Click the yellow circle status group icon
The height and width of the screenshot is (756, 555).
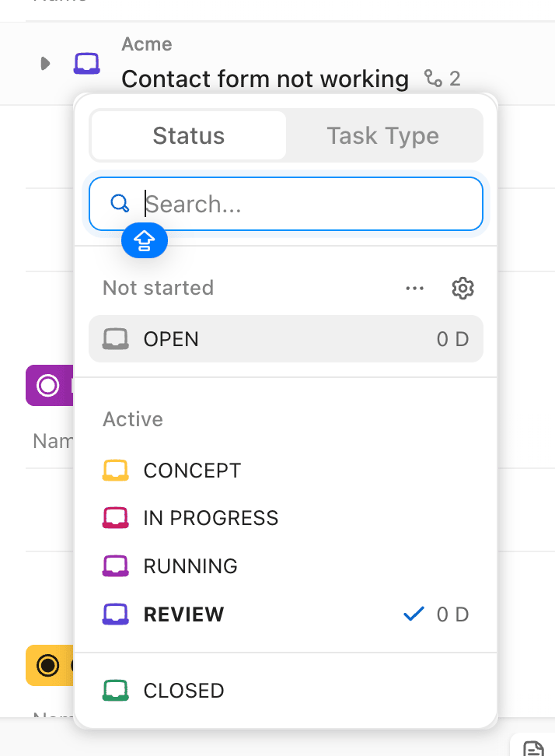click(47, 665)
